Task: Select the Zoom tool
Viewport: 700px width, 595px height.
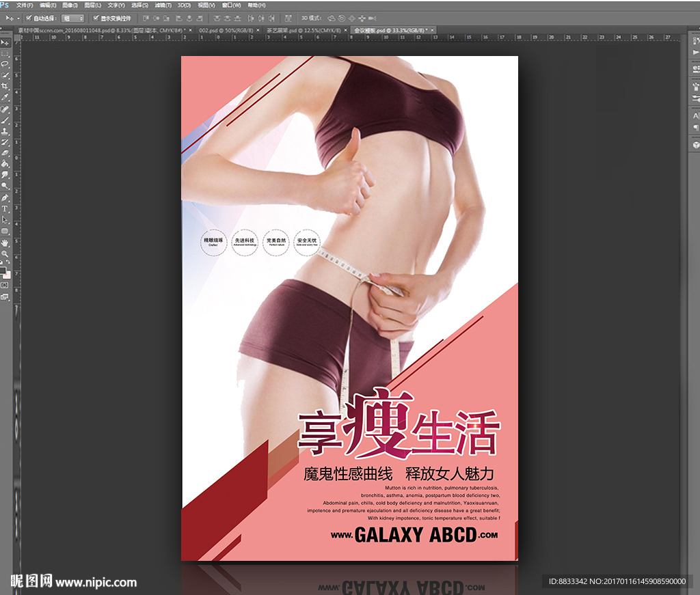Action: (5, 253)
